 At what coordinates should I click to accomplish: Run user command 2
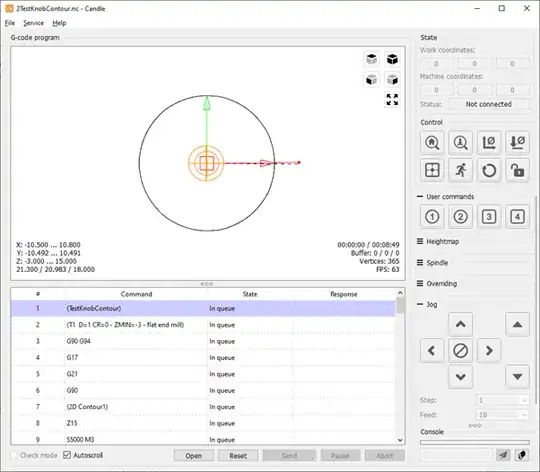[x=460, y=217]
